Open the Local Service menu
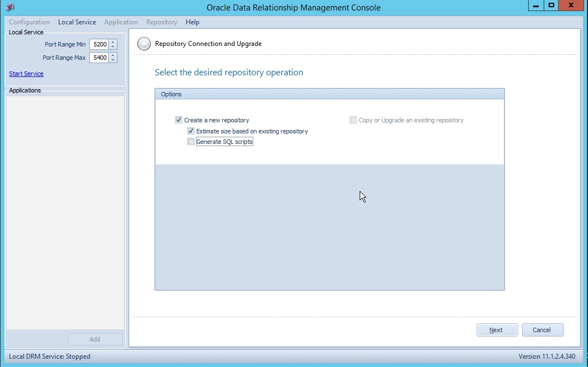588x367 pixels. pyautogui.click(x=76, y=22)
